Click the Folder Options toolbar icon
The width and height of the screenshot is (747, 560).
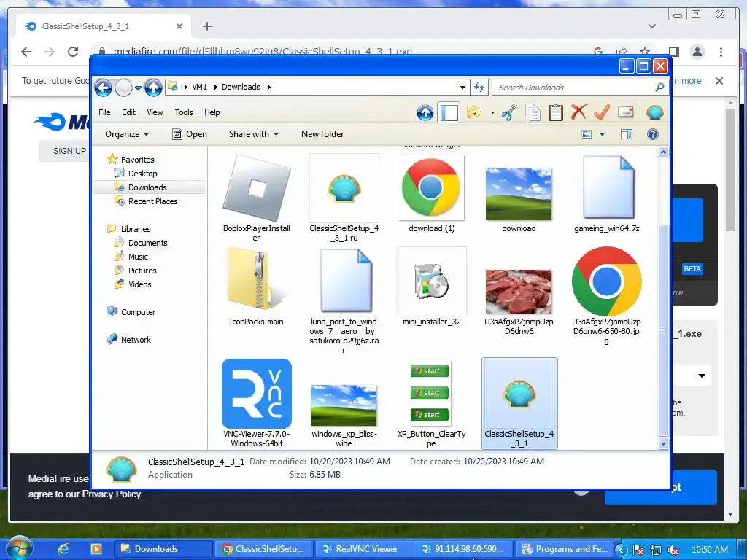(x=474, y=113)
